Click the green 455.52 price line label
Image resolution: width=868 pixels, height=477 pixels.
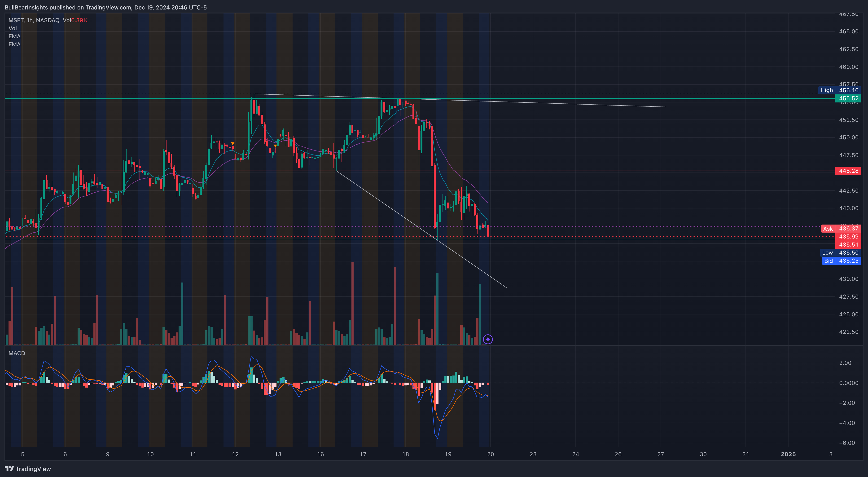[x=848, y=98]
